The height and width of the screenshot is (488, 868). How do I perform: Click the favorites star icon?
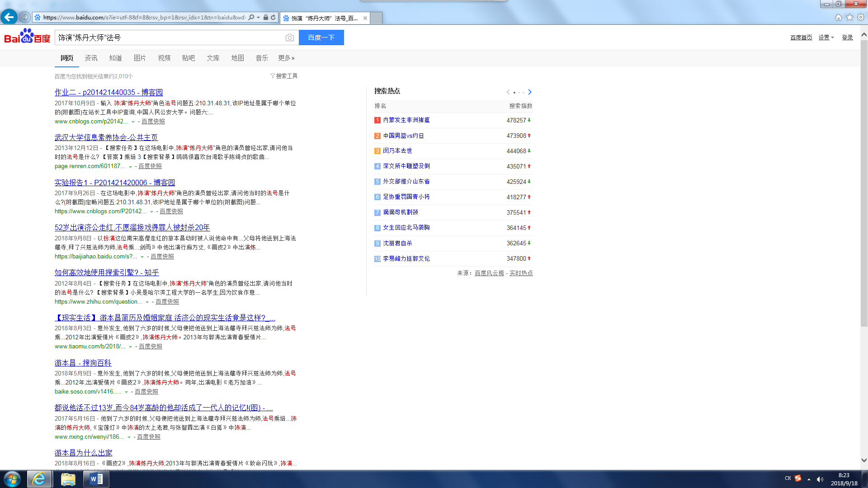point(849,17)
